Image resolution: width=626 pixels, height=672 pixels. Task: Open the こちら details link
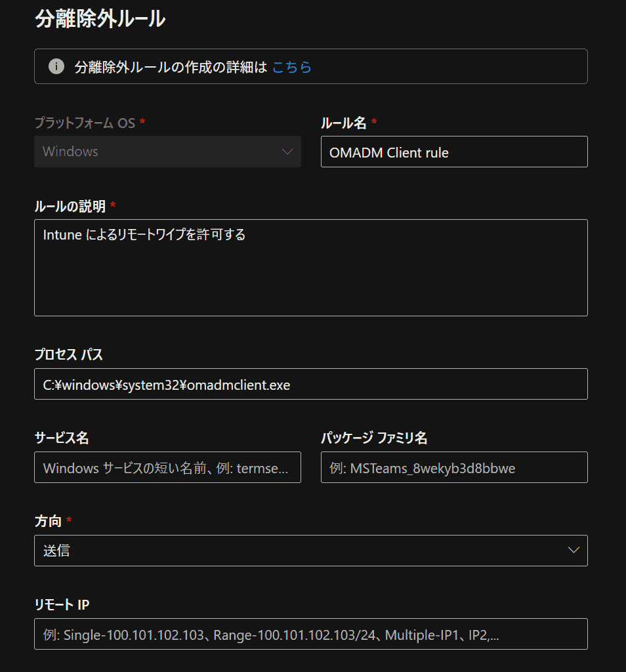tap(291, 67)
